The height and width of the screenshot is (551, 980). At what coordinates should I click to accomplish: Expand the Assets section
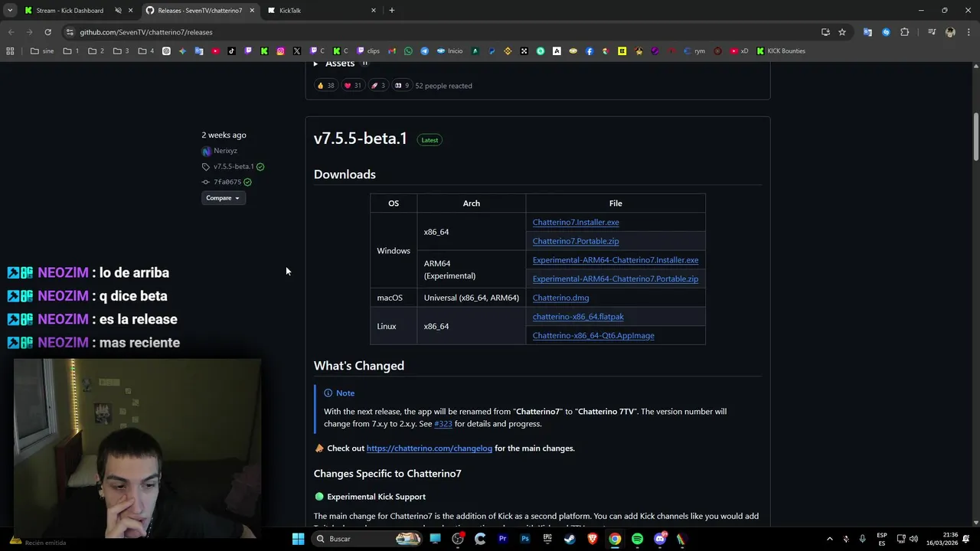[335, 64]
